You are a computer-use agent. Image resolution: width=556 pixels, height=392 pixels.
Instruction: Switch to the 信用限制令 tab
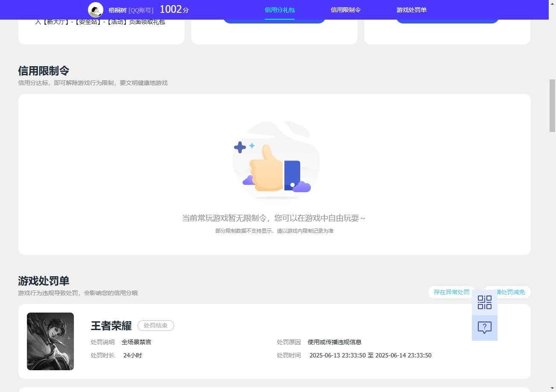(345, 10)
